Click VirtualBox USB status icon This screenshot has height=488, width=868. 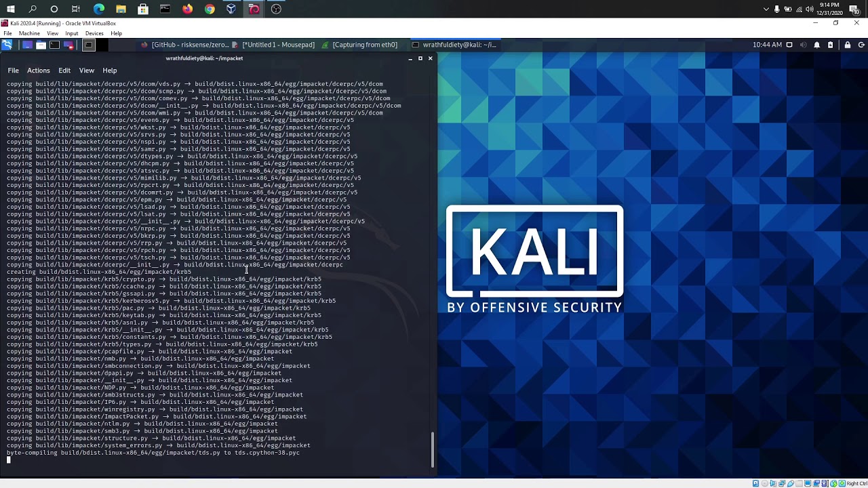[x=791, y=483]
